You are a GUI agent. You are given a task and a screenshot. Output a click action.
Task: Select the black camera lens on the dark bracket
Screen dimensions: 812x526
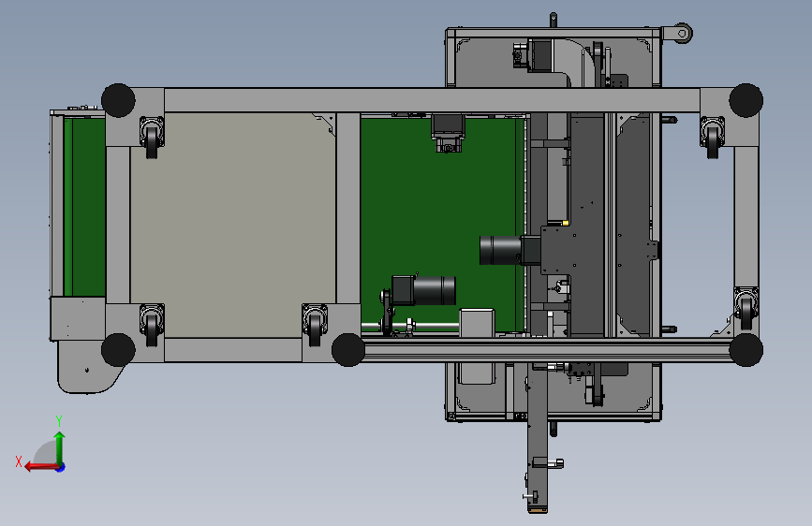(500, 250)
